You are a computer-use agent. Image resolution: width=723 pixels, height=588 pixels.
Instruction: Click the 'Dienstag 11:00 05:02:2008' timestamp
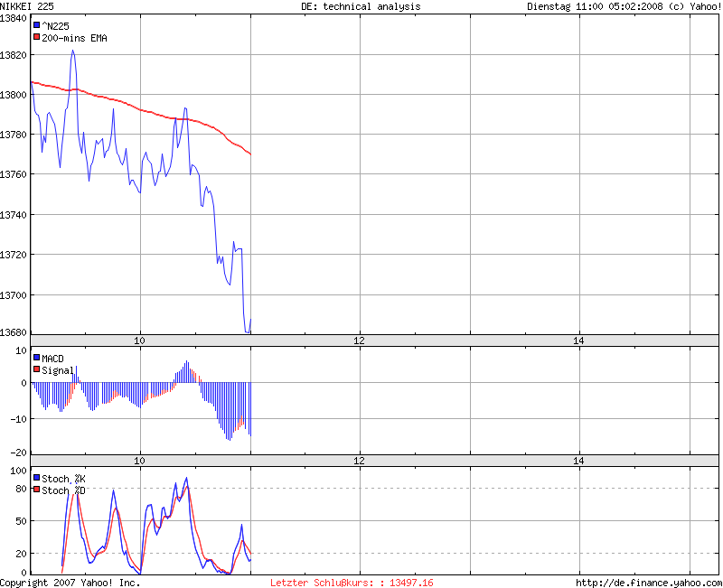coord(595,6)
